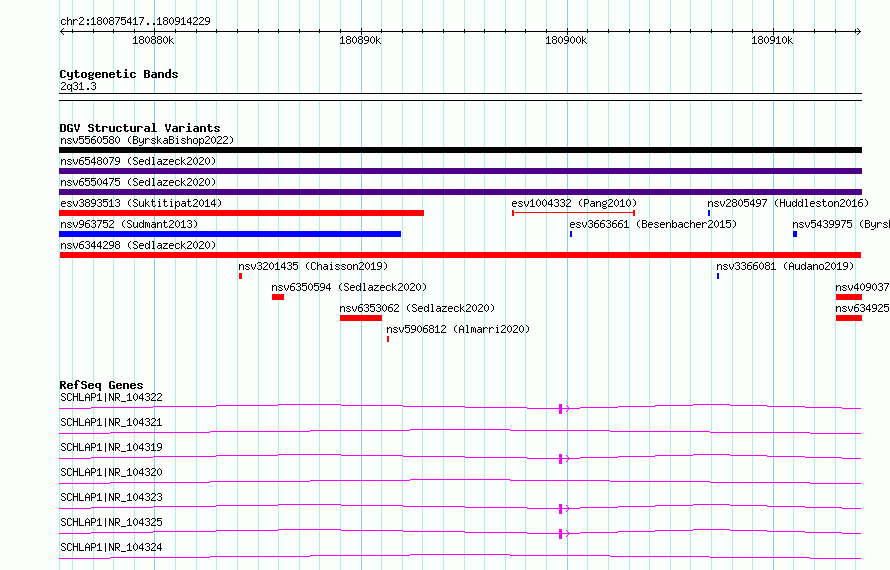Open the nsv634925 variant label
Image resolution: width=890 pixels, height=570 pixels.
862,308
